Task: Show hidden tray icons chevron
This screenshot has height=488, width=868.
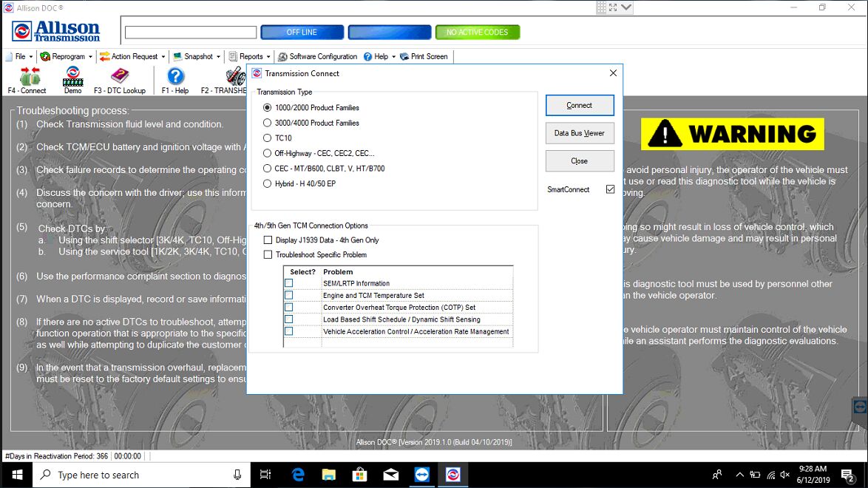Action: 739,475
